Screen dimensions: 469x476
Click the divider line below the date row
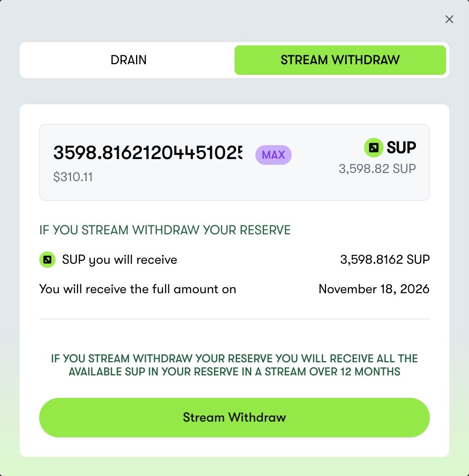pos(234,319)
